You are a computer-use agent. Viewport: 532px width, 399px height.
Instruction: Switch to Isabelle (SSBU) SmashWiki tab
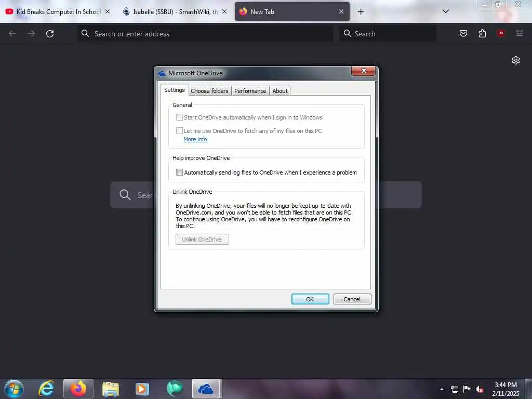click(x=175, y=11)
